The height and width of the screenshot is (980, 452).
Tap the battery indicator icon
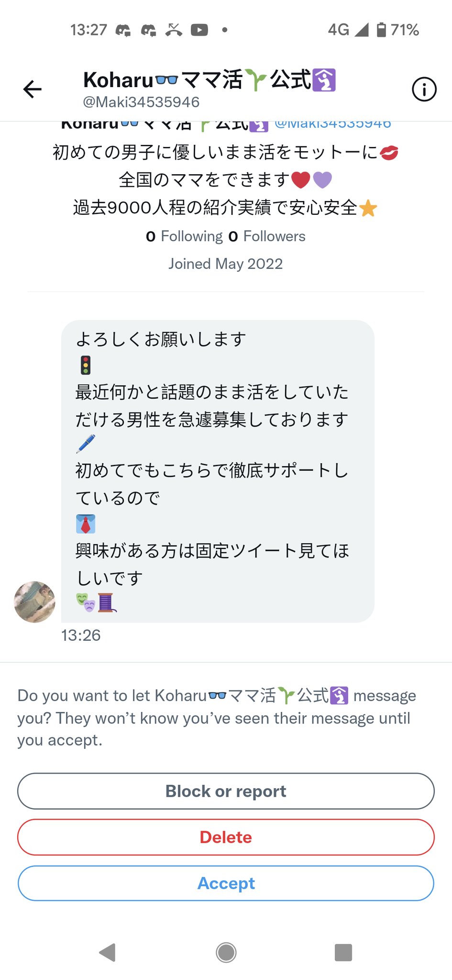(x=381, y=30)
